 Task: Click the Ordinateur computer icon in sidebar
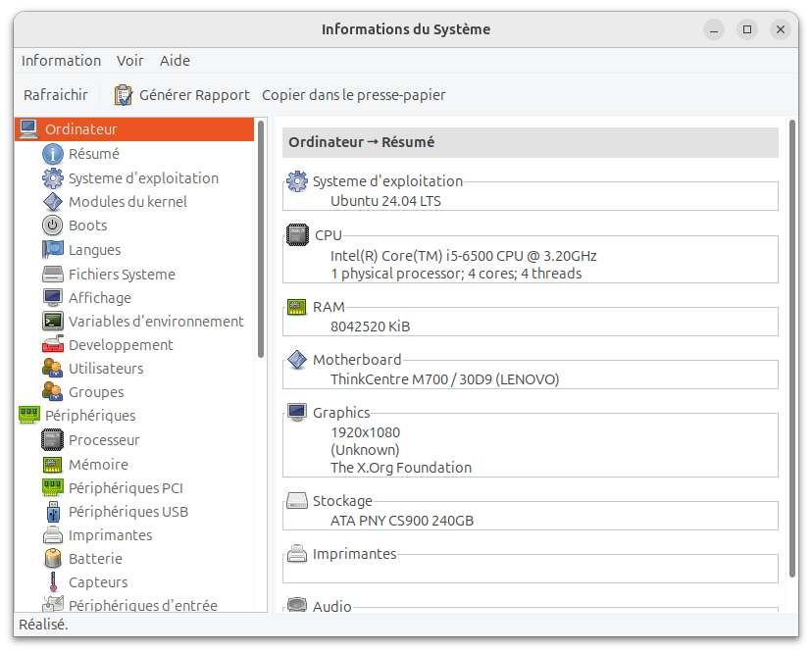28,129
